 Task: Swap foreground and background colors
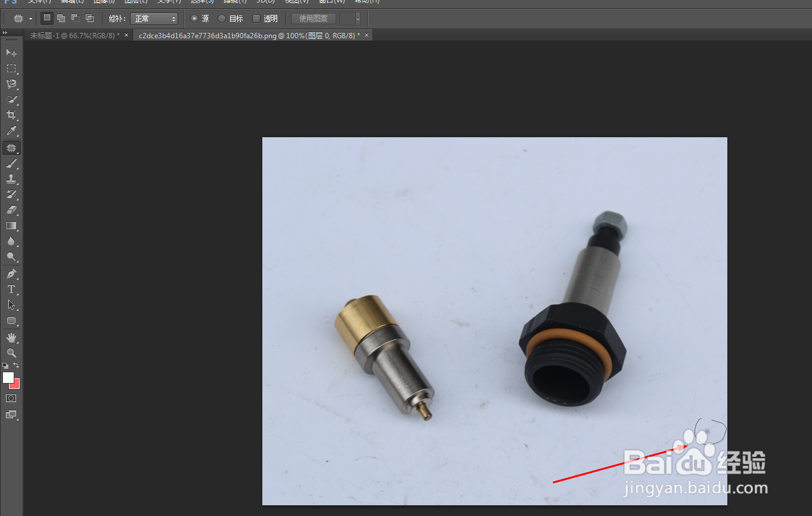16,365
